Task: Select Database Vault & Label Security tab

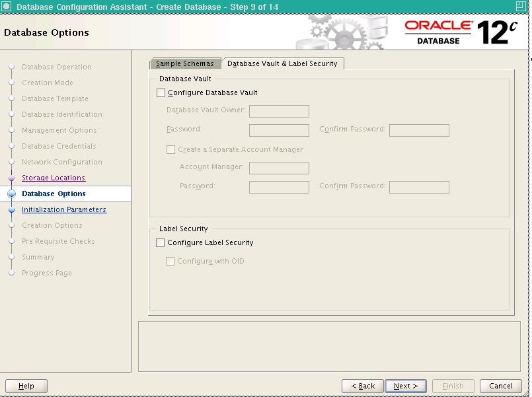Action: [x=282, y=63]
